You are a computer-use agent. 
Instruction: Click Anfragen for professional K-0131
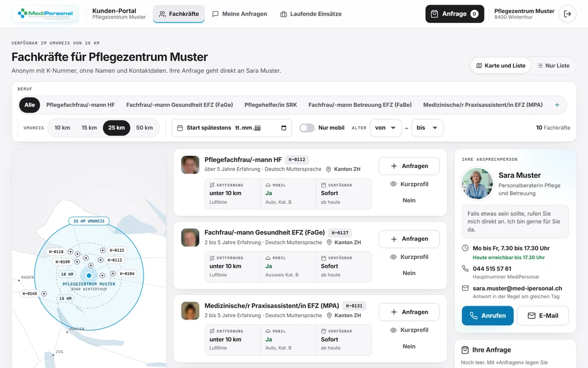tap(409, 312)
